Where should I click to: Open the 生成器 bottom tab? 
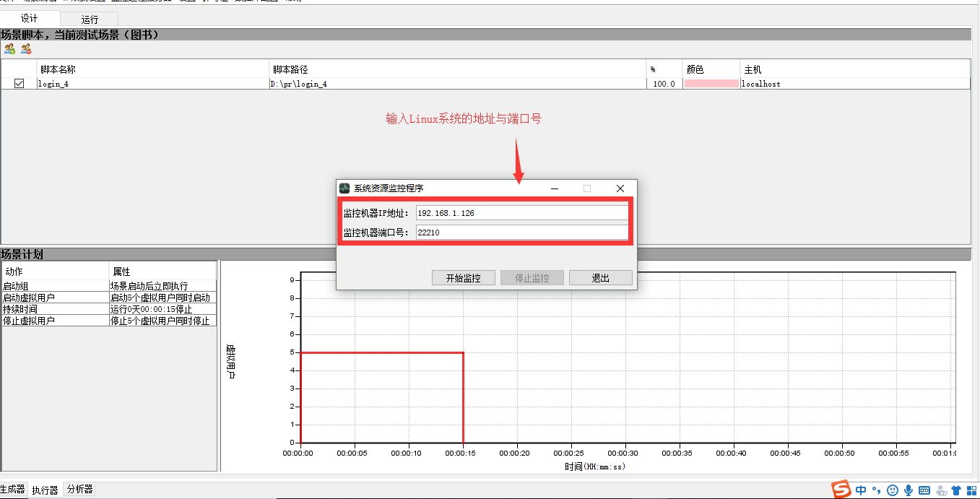[x=12, y=490]
